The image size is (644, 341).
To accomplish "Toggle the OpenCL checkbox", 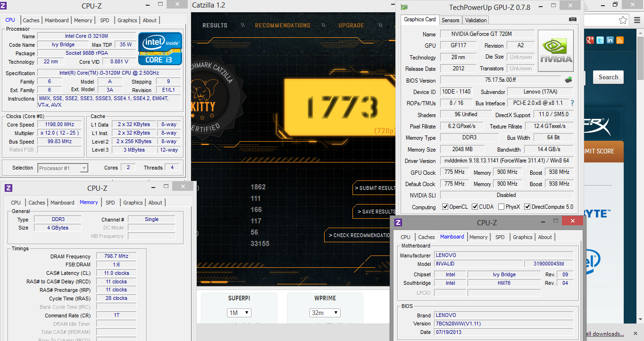I will coord(445,207).
